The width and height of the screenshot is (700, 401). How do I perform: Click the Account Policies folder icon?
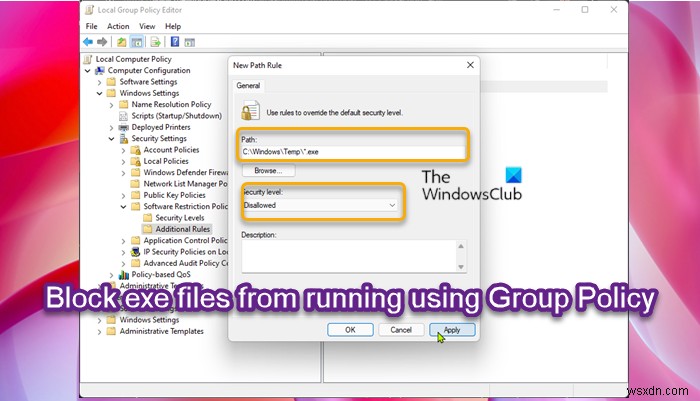[x=135, y=150]
